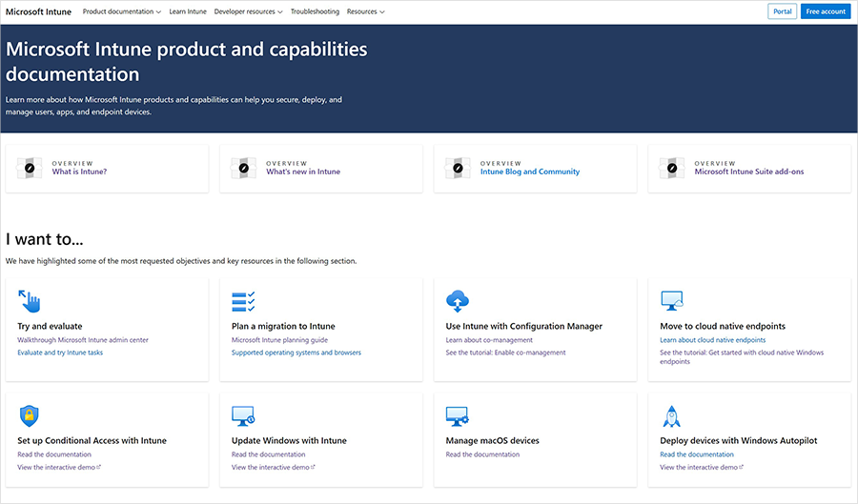
Task: Click the I want to... section heading
Action: (44, 239)
